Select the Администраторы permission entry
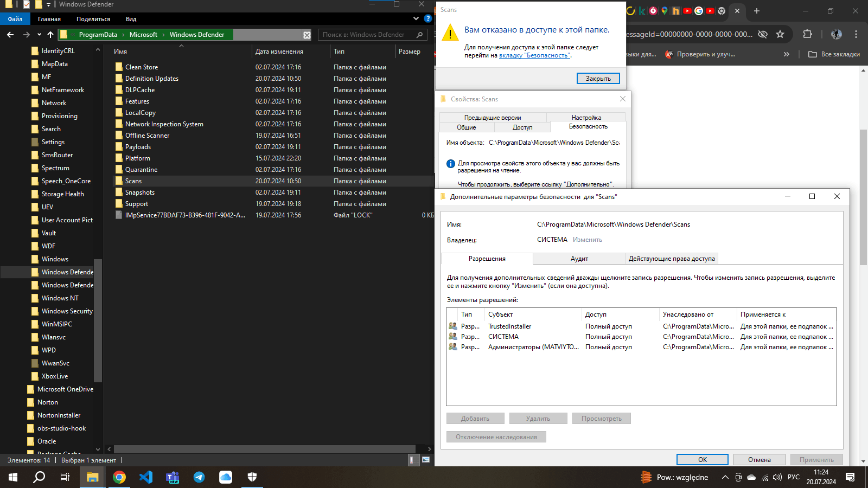This screenshot has width=868, height=488. pyautogui.click(x=641, y=347)
